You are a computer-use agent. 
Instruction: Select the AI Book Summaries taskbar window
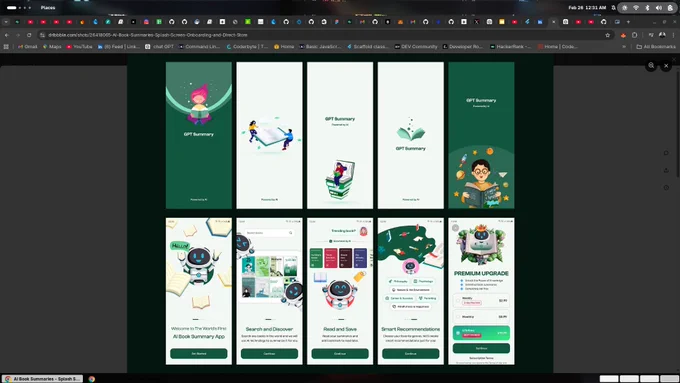42,379
